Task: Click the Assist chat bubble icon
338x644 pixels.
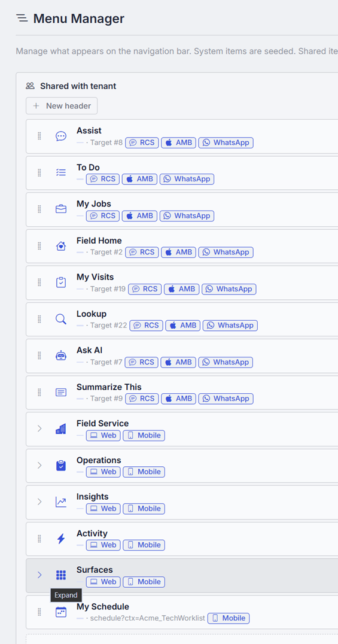Action: [x=61, y=136]
